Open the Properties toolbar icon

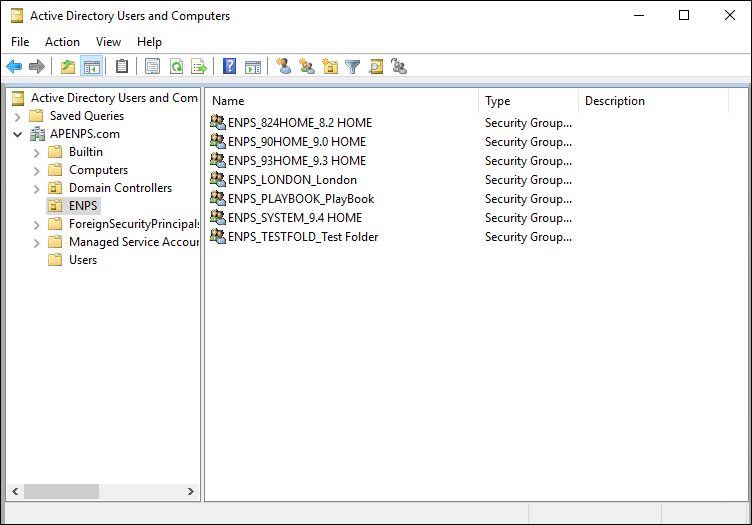click(x=152, y=66)
